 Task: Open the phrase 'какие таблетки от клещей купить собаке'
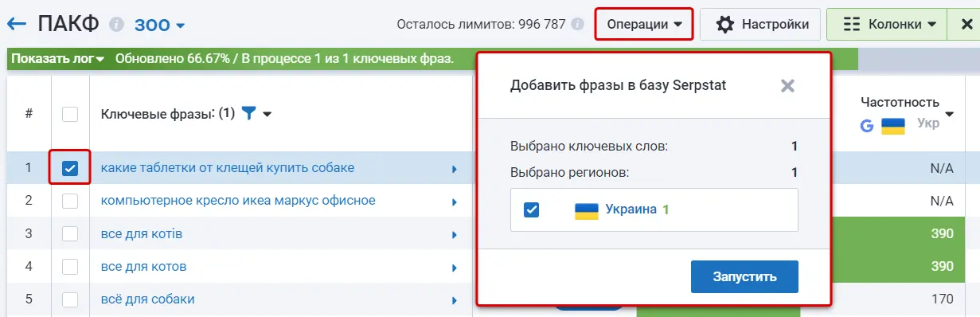228,168
